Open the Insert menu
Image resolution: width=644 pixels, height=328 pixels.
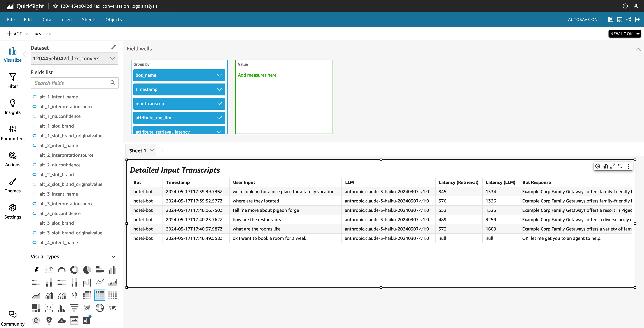coord(66,19)
